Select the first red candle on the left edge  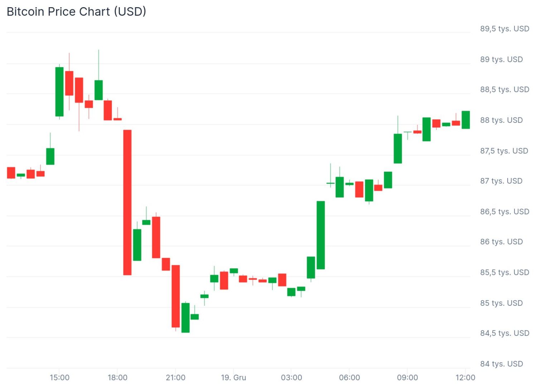pyautogui.click(x=11, y=173)
